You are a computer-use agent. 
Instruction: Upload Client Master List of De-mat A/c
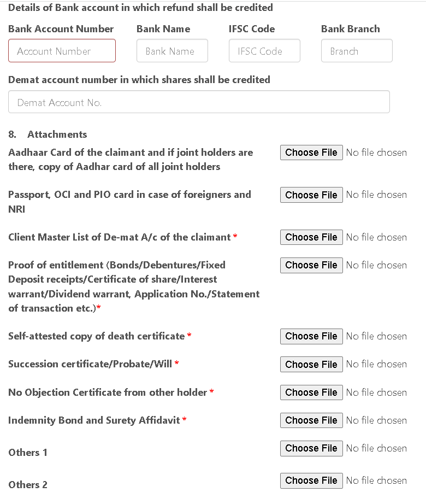pos(311,237)
